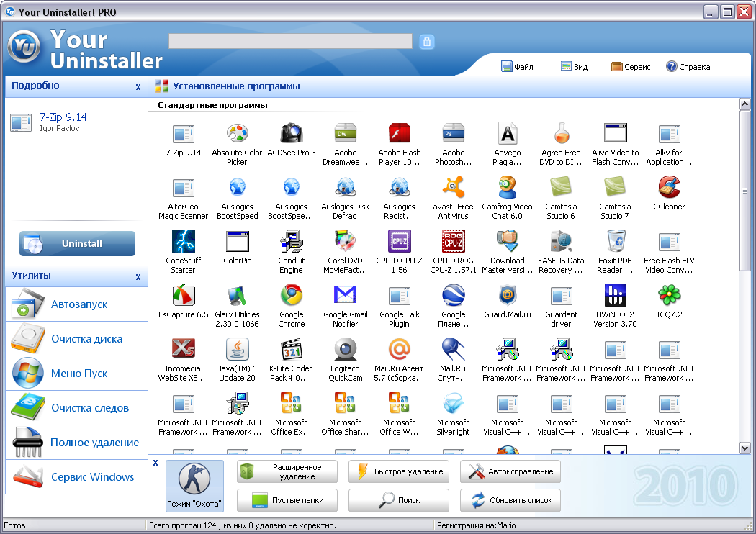
Task: Open Автозапуск utility
Action: point(76,304)
